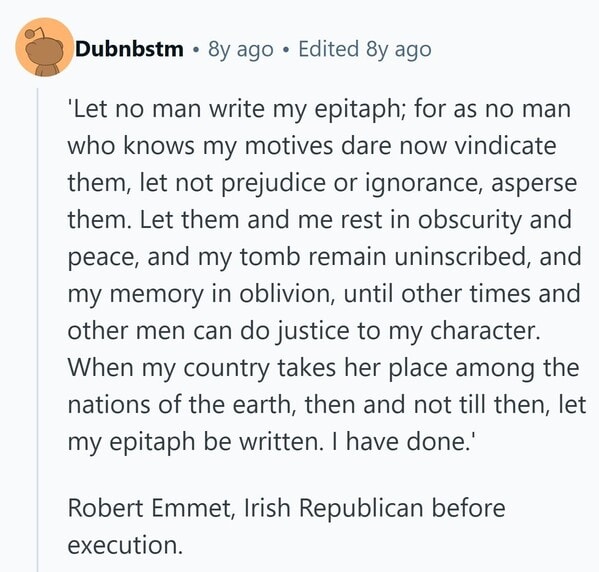Collapse the comment via vertical thread line
The image size is (599, 572).
point(37,330)
